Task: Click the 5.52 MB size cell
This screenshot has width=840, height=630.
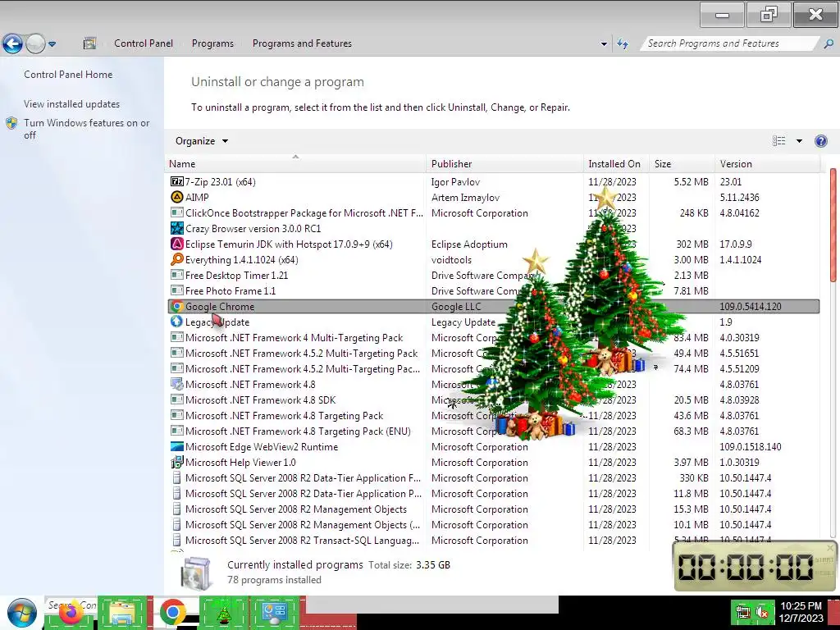Action: point(691,181)
